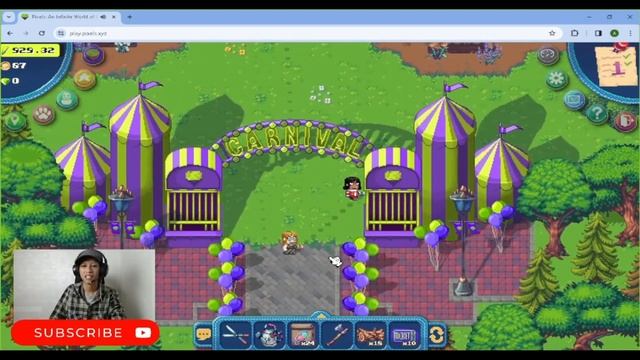This screenshot has width=640, height=360.
Task: Click the coin balance showing 67
Action: click(14, 65)
